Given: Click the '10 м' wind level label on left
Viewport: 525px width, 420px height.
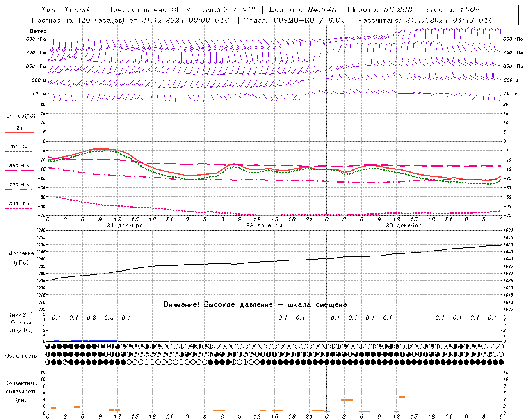Looking at the screenshot, I should [x=39, y=94].
